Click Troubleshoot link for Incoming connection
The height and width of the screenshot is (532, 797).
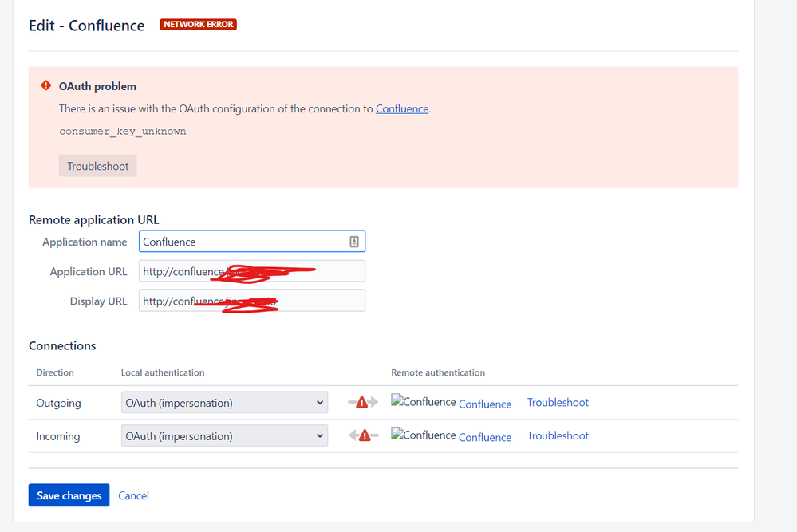[x=558, y=436]
